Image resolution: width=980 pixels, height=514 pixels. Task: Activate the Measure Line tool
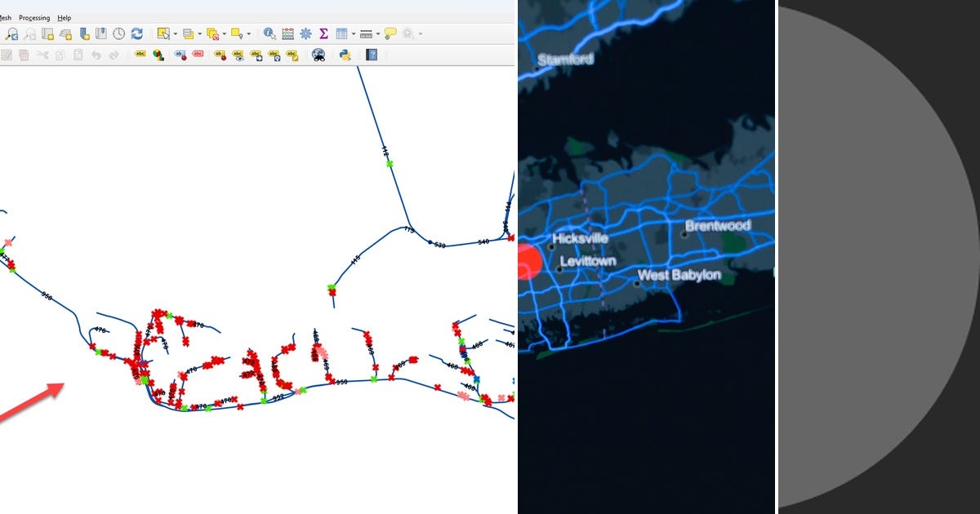click(x=366, y=33)
